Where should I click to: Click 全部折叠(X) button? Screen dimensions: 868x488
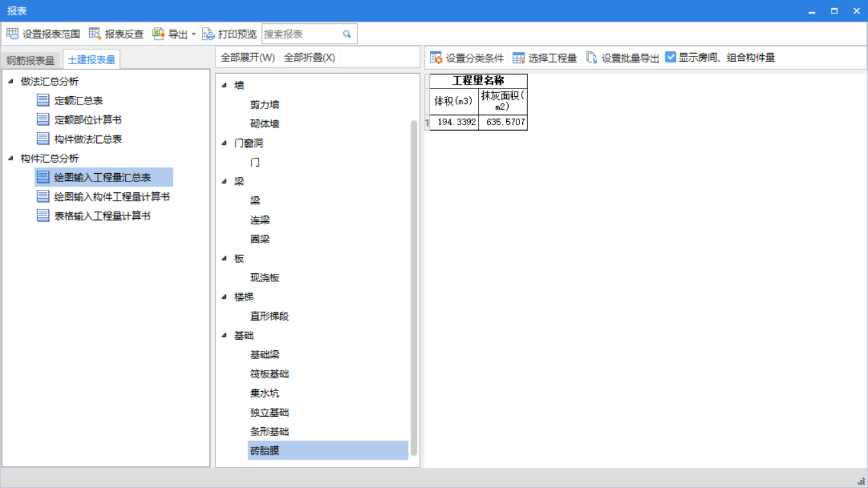(310, 58)
